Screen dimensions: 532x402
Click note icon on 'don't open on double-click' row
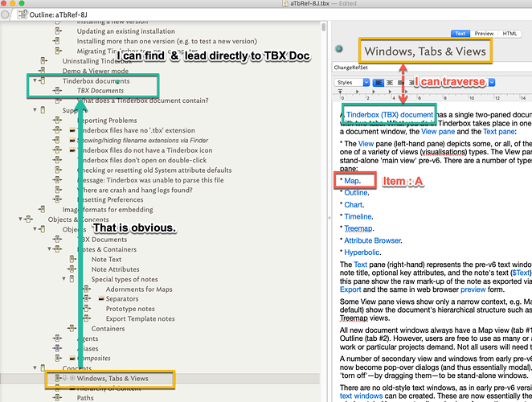pyautogui.click(x=57, y=160)
